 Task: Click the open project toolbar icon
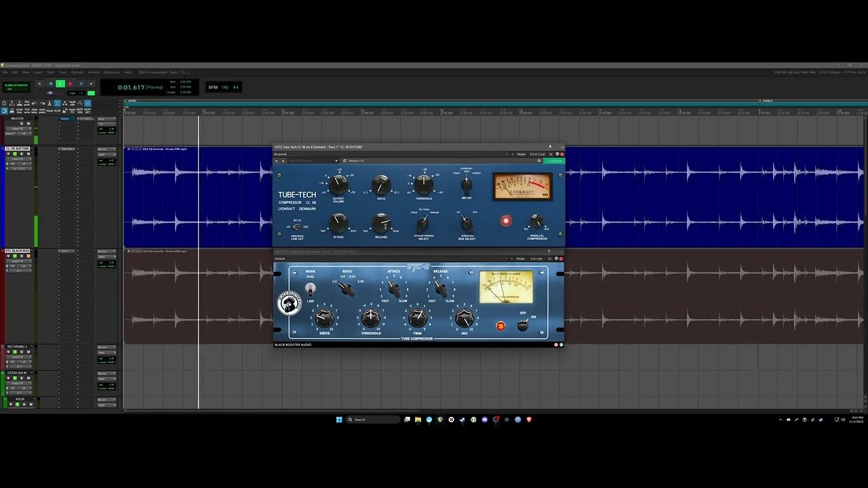(12, 103)
